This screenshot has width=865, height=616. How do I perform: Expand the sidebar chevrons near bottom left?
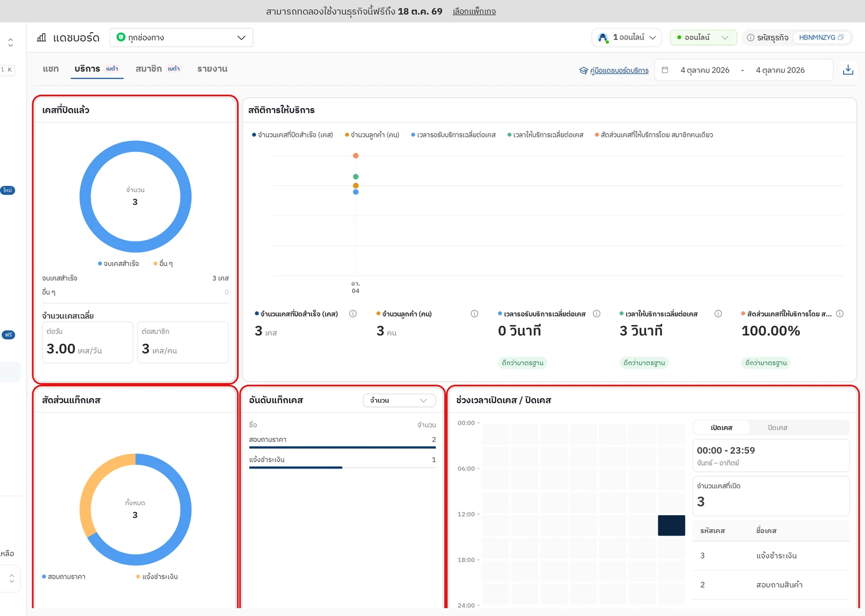[x=11, y=578]
